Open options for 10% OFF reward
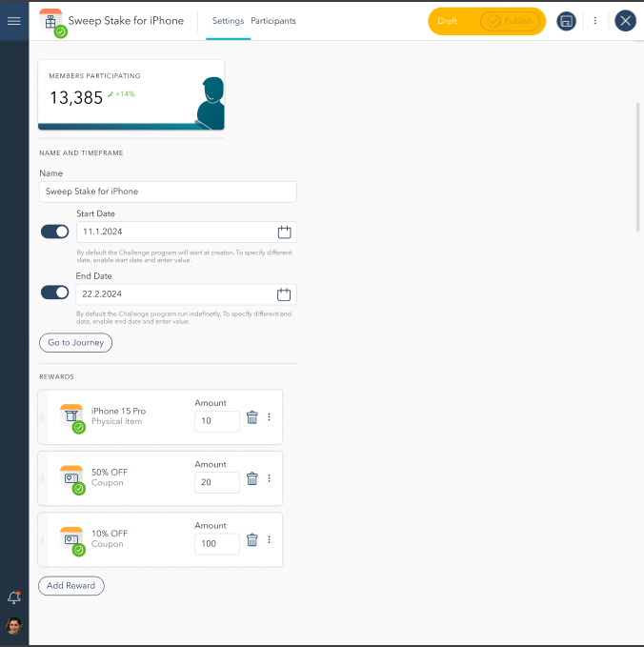 (269, 539)
